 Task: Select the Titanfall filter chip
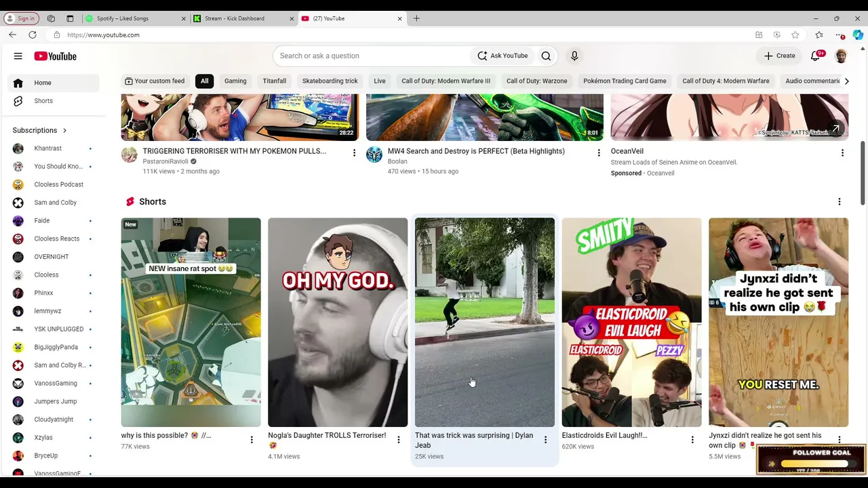275,81
